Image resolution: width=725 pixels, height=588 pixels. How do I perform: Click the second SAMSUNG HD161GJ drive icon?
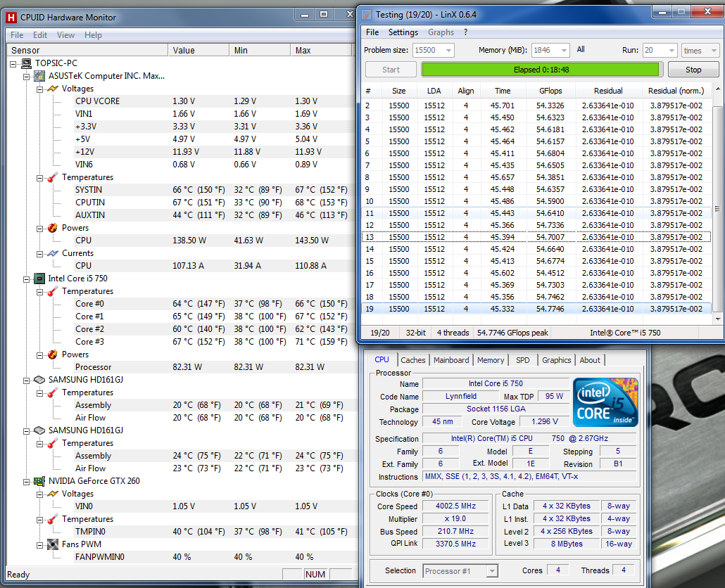tap(39, 430)
